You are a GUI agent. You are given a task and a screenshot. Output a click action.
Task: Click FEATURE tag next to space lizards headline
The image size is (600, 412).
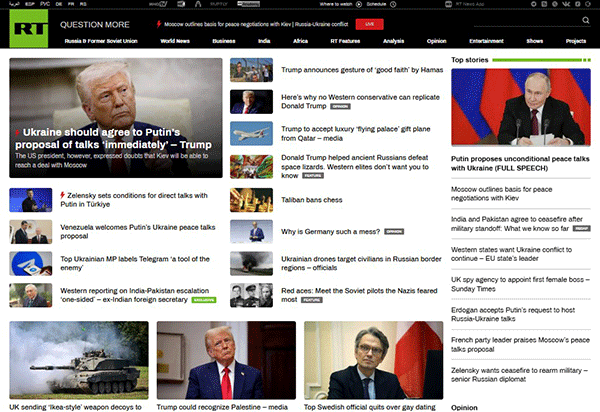[313, 176]
